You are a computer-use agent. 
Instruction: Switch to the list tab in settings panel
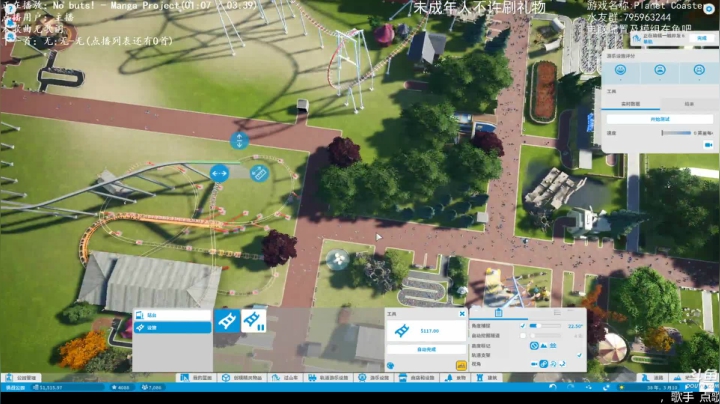click(557, 313)
